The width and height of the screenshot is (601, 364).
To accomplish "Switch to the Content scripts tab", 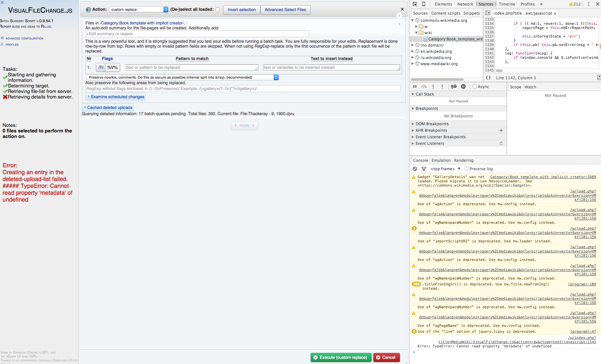I will 445,13.
